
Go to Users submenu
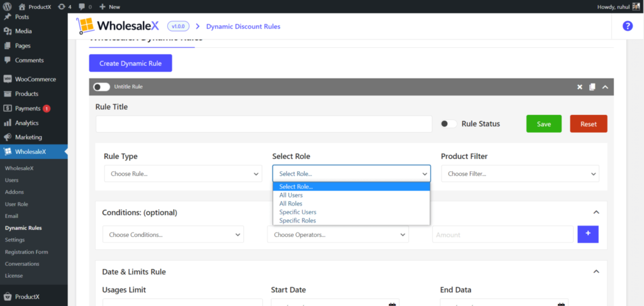click(11, 180)
